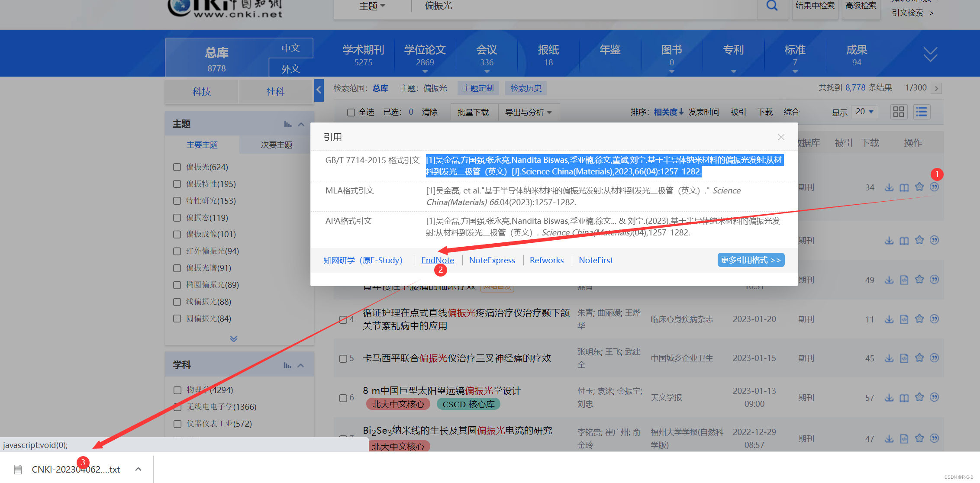This screenshot has width=980, height=483.
Task: Select 外文 language tab
Action: coord(290,68)
